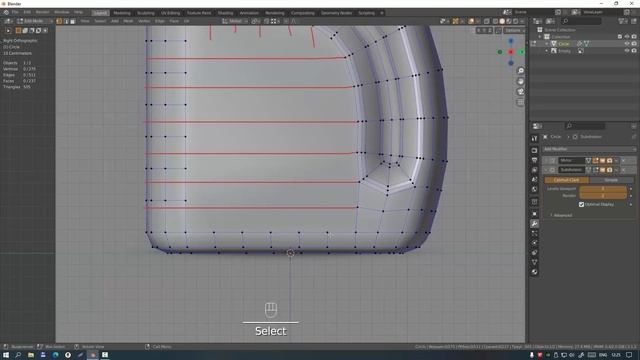This screenshot has height=360, width=640.
Task: Switch to the Modeling workspace tab
Action: (122, 13)
